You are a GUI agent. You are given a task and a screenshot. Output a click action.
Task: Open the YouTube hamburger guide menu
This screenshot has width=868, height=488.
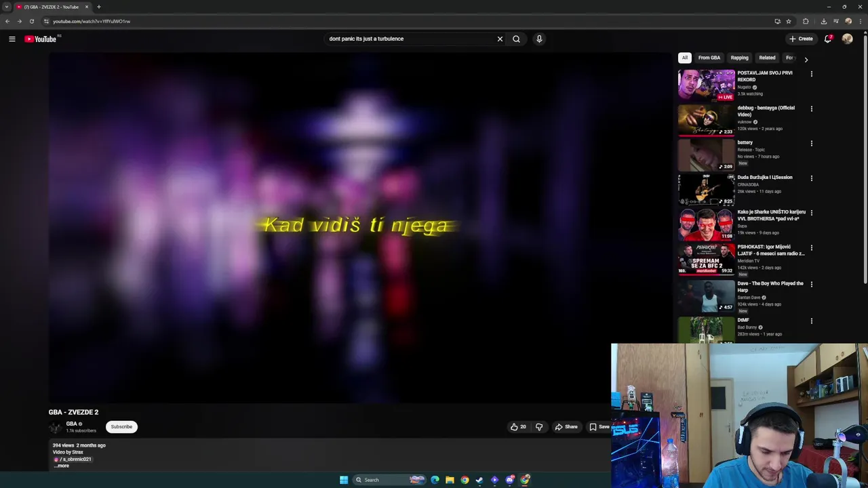coord(12,39)
